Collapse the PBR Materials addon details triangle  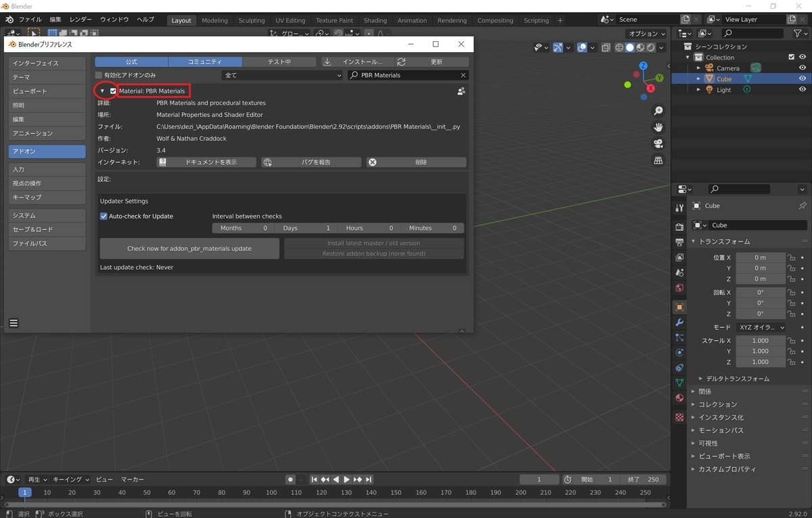(x=102, y=91)
